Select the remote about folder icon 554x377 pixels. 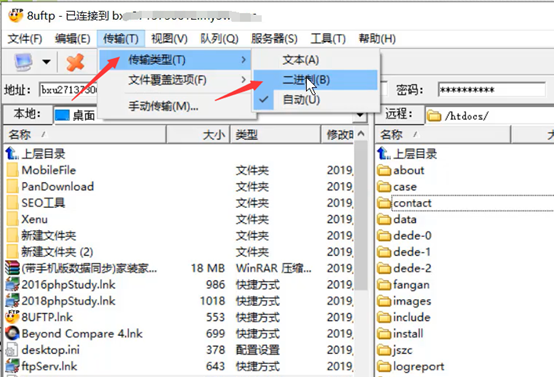pyautogui.click(x=384, y=170)
